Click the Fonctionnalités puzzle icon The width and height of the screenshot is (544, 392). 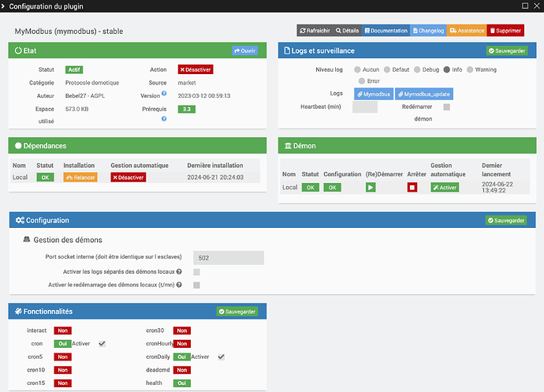tap(18, 312)
